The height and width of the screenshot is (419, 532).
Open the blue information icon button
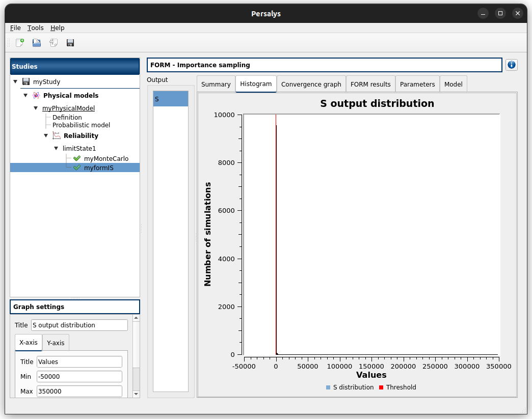click(x=512, y=65)
